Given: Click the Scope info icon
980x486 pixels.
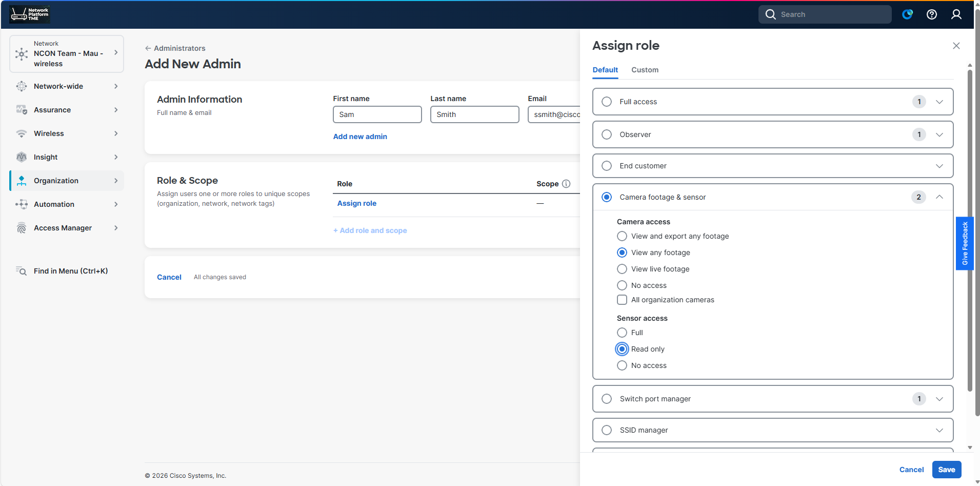Looking at the screenshot, I should coord(566,184).
